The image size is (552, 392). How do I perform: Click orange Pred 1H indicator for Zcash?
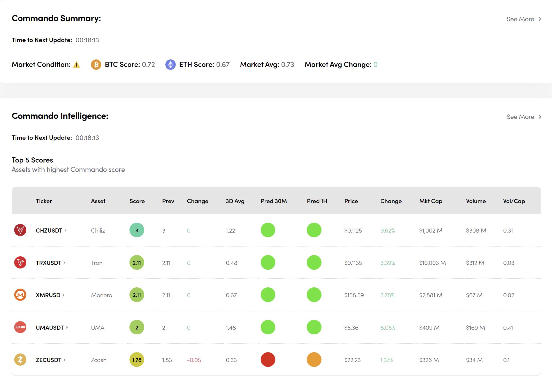click(314, 360)
